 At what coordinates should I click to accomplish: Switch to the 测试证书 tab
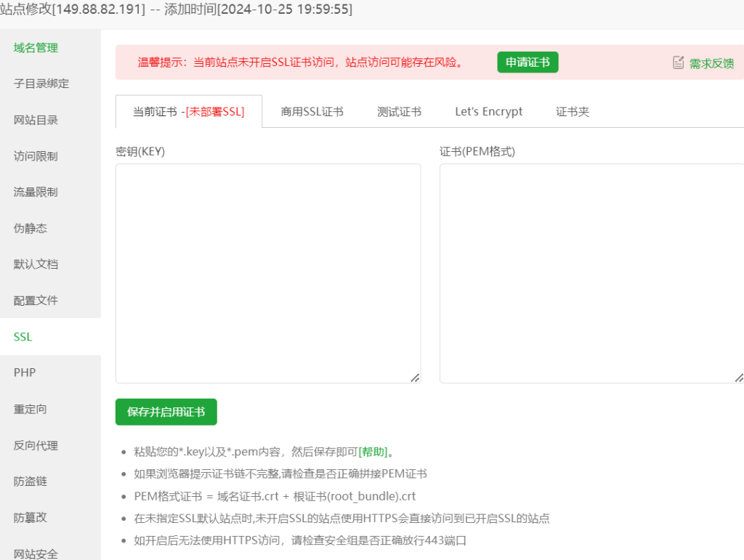399,112
